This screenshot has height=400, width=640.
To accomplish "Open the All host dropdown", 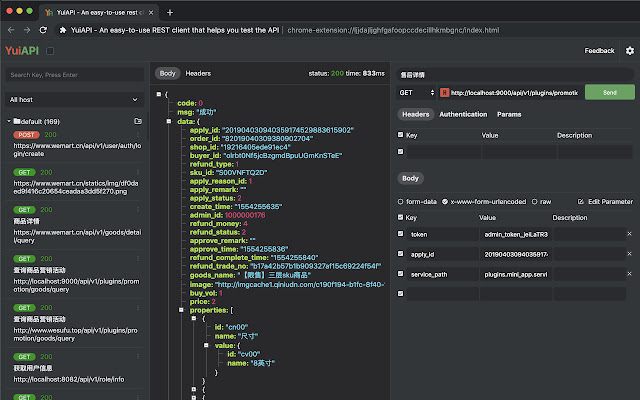I will (x=75, y=99).
